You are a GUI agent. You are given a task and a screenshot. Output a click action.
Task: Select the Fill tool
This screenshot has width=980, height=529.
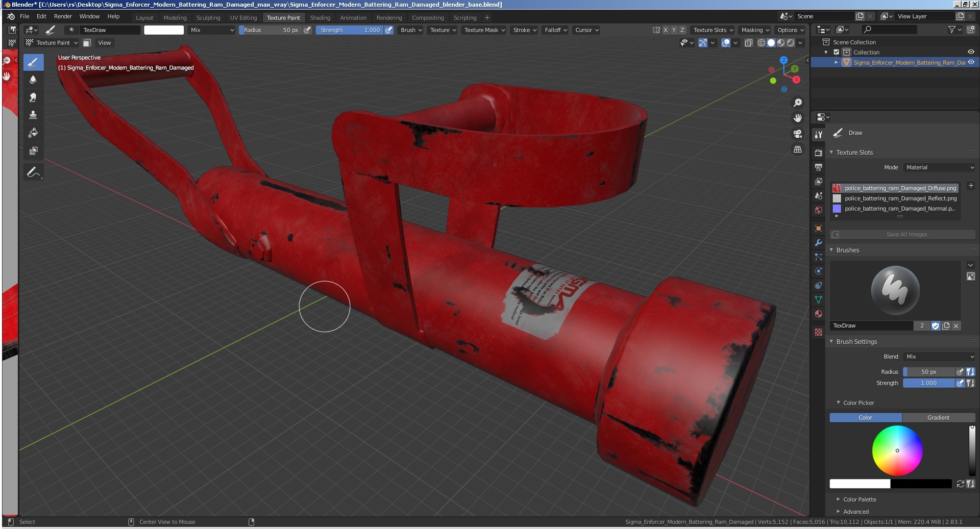(34, 133)
